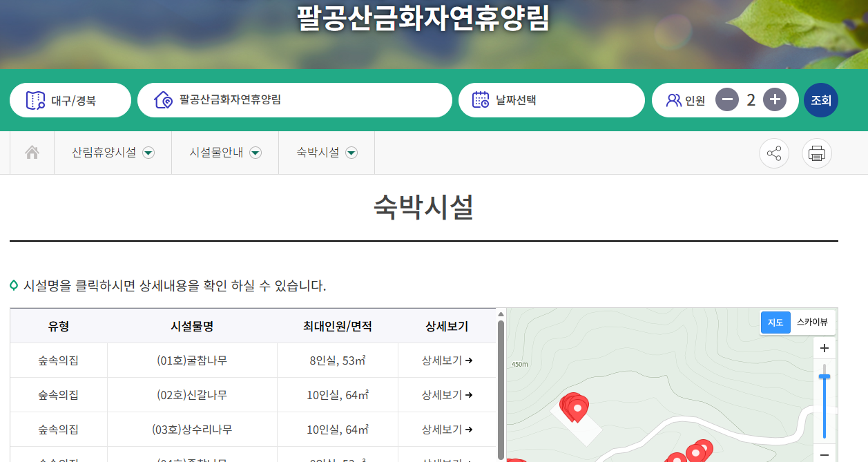Select facility (03호)상수리나무
Image resolution: width=868 pixels, height=462 pixels.
click(192, 430)
